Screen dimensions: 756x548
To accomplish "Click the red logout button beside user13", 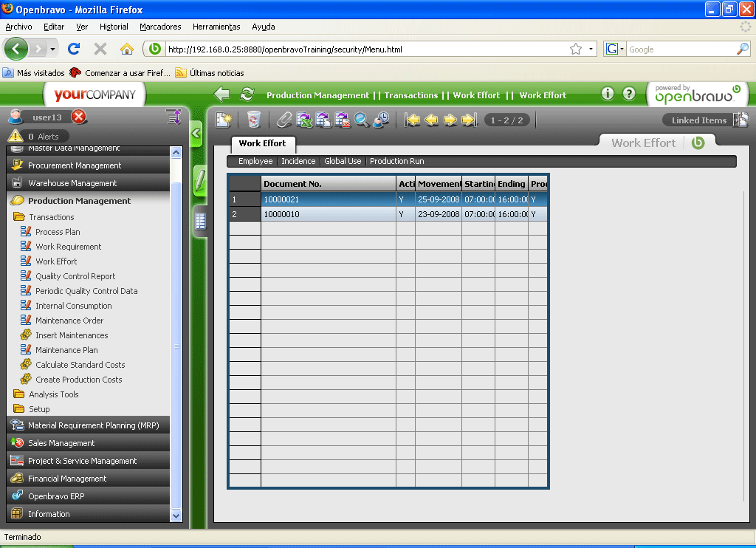I will pos(79,117).
